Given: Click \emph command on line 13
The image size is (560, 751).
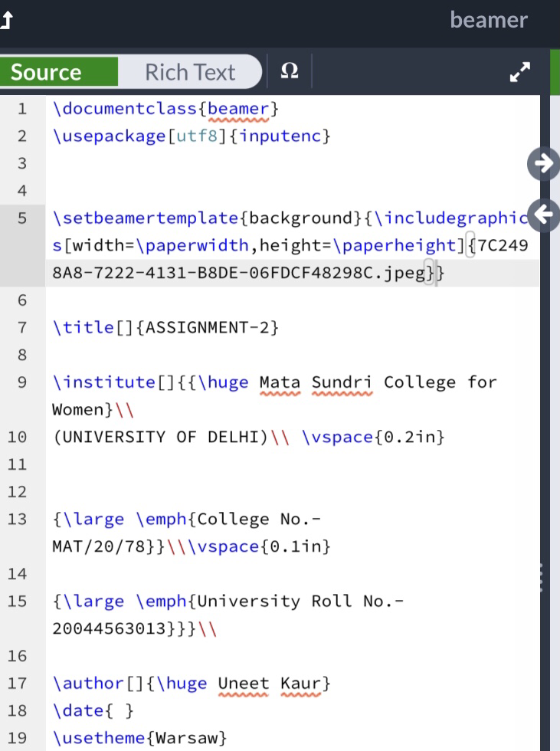Looking at the screenshot, I should pos(161,519).
